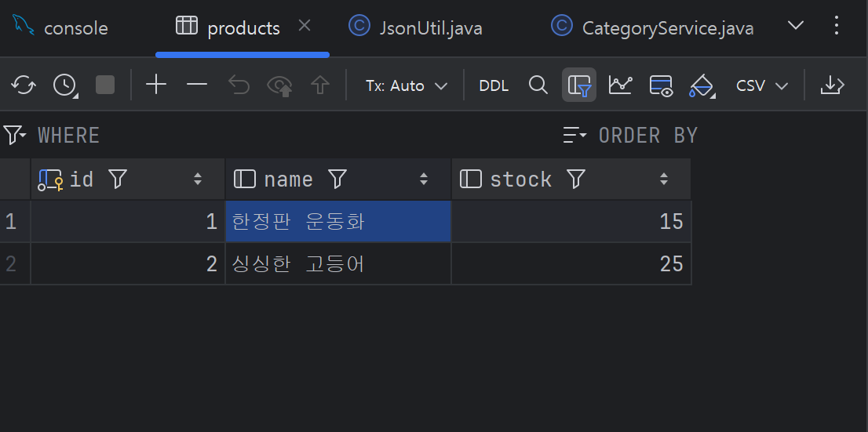The width and height of the screenshot is (868, 432).
Task: Open the query history clock icon
Action: coord(65,85)
